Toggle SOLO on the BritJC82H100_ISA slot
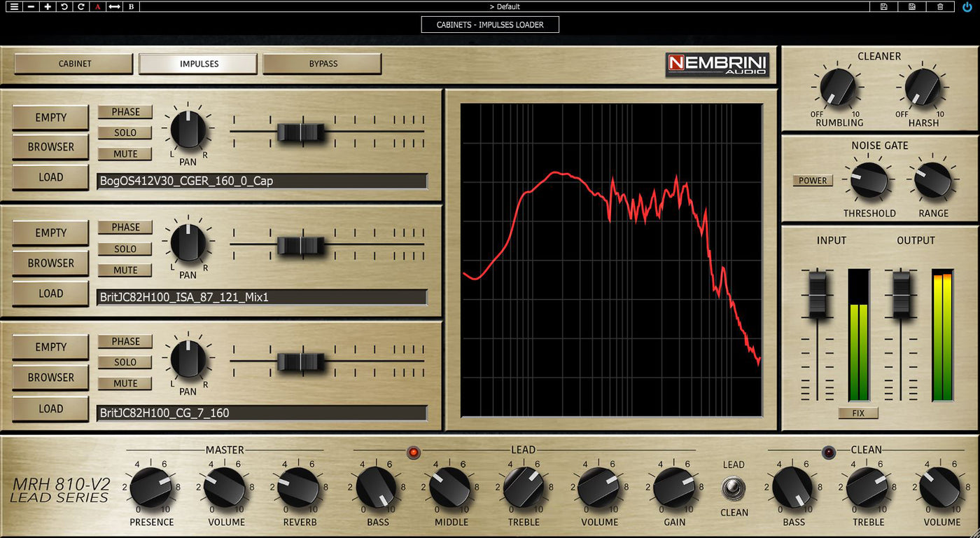The width and height of the screenshot is (980, 538). pyautogui.click(x=125, y=249)
